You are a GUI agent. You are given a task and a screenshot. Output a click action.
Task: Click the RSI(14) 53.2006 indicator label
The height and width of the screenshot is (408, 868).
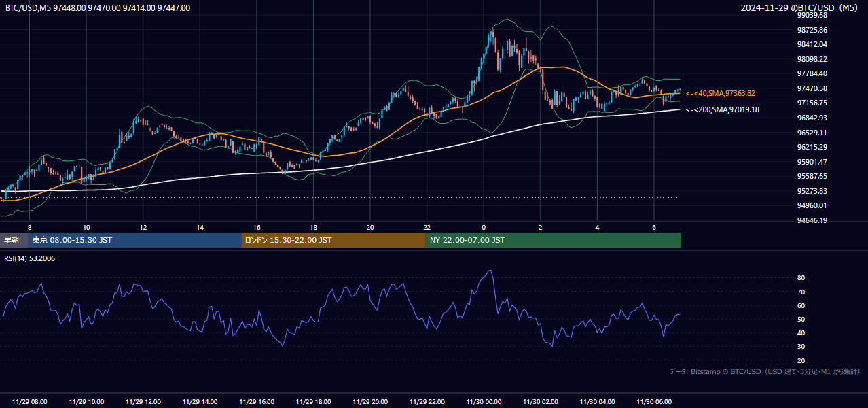31,258
